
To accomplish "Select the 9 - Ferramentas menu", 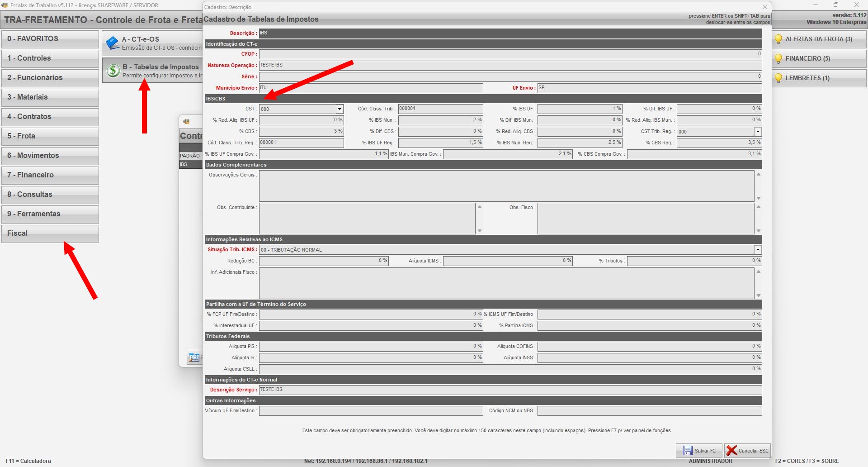I will [x=50, y=214].
